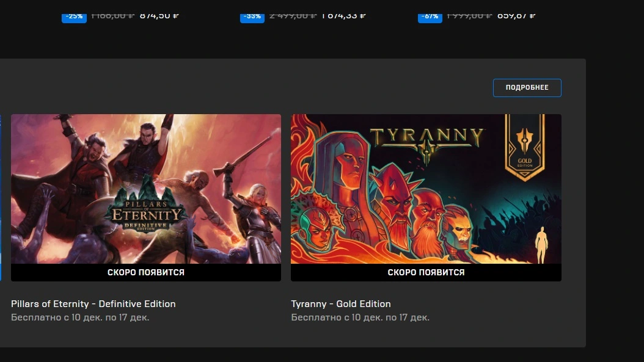This screenshot has width=644, height=362.
Task: Click the 1 674,33 ₽ discounted price
Action: [x=343, y=16]
